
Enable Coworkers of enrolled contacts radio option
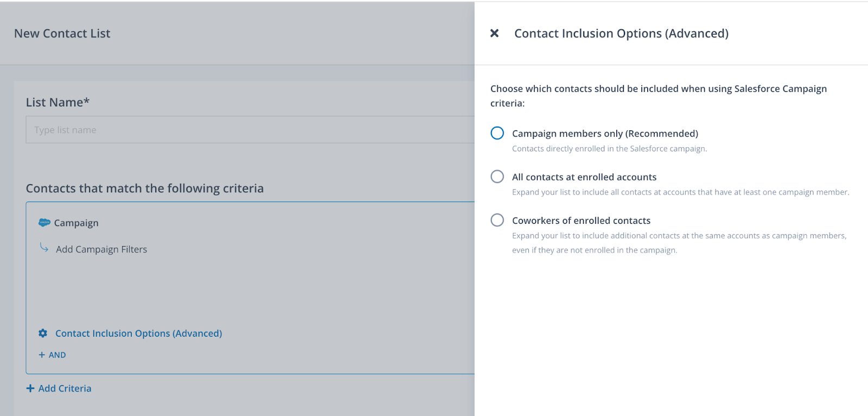pyautogui.click(x=497, y=220)
